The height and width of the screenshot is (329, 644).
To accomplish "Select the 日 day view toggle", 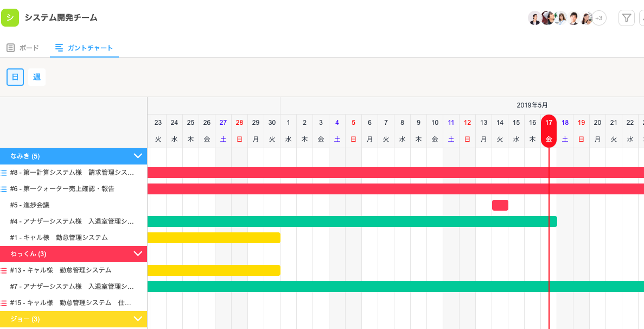I will pos(15,77).
